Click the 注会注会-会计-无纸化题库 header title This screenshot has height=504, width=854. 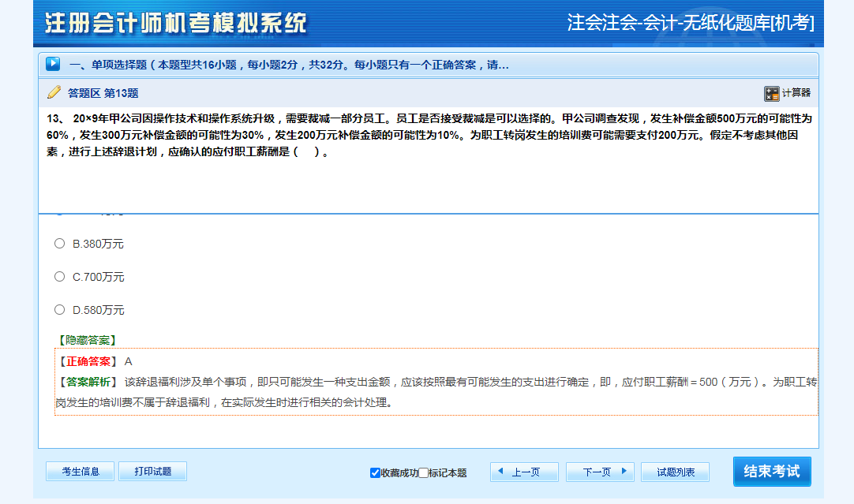pos(691,23)
